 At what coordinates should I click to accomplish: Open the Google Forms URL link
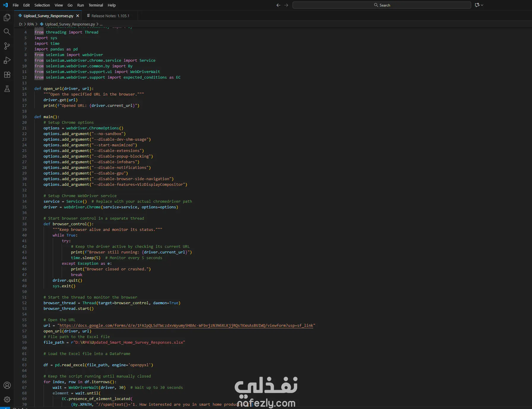[x=186, y=325]
